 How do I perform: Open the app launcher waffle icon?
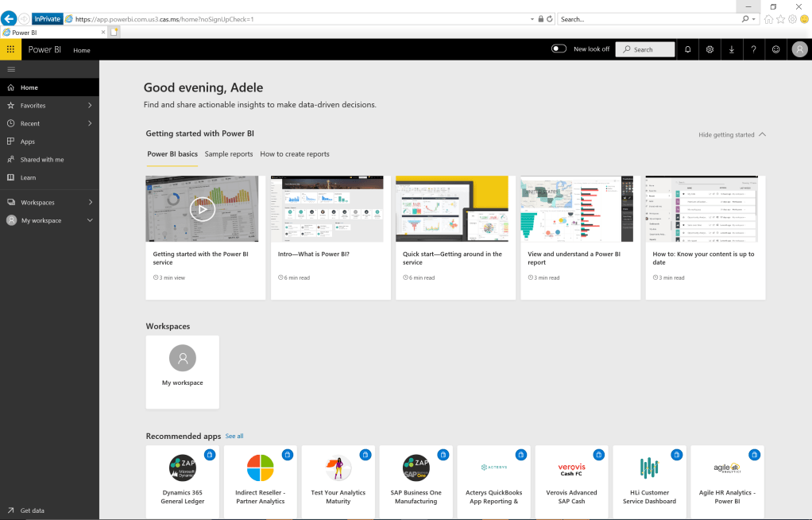(x=10, y=49)
